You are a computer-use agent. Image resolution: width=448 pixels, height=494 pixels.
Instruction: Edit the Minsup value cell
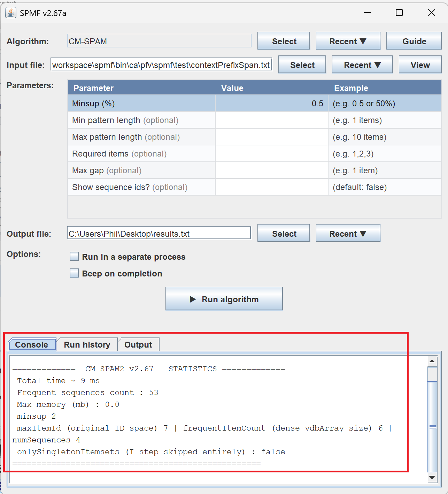(272, 104)
